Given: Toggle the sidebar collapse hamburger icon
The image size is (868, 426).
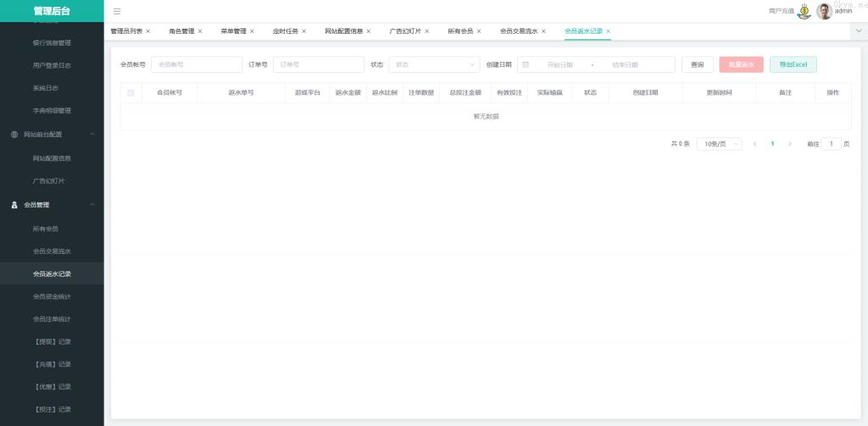Looking at the screenshot, I should point(117,11).
